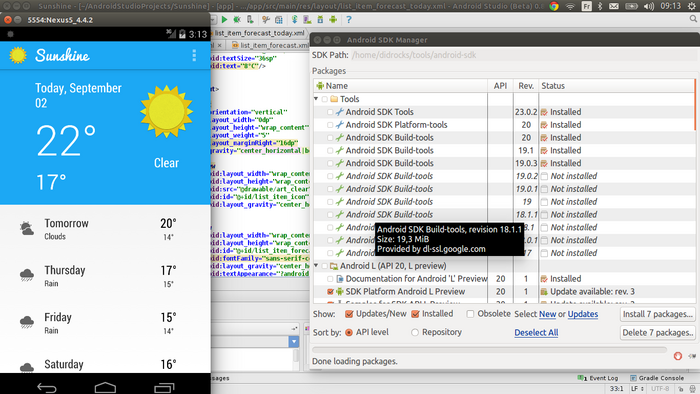
Task: Open Android Studio help question mark
Action: pos(349,20)
